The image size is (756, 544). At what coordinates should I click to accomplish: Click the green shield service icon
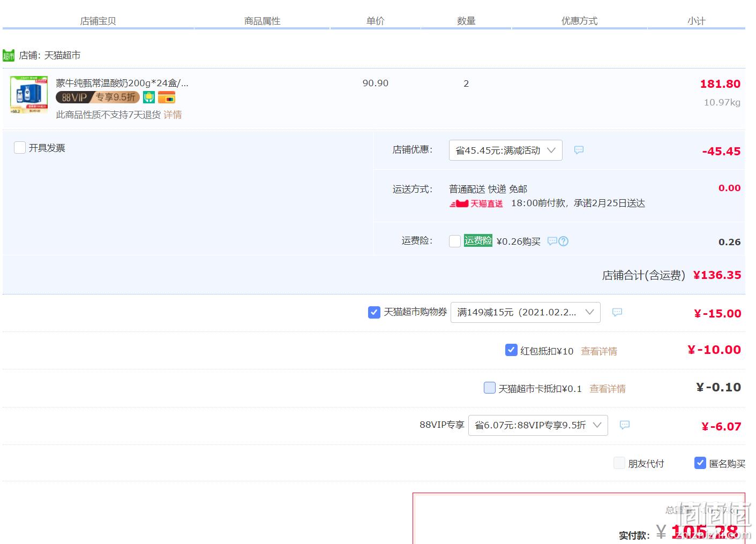tap(149, 97)
